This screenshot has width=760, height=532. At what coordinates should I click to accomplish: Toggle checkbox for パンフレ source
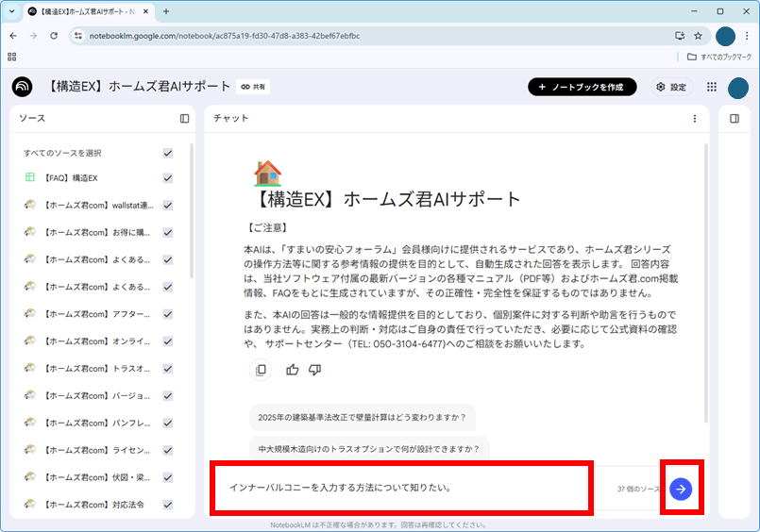pyautogui.click(x=168, y=424)
